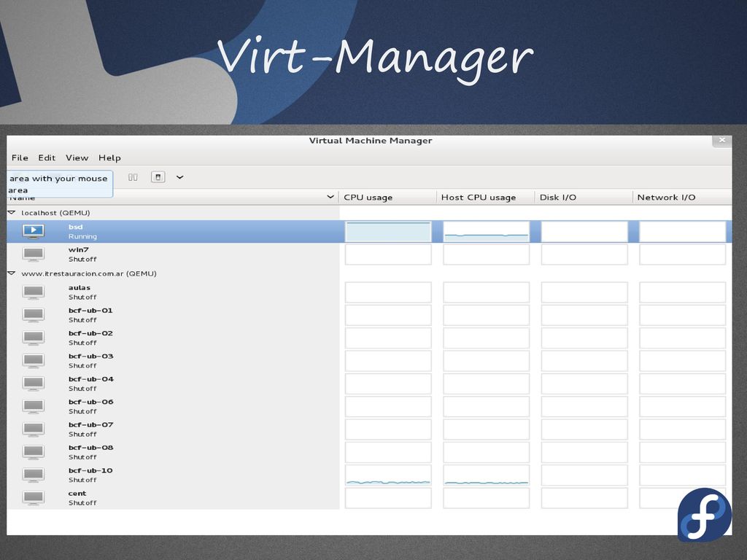Select the bcf-ub-06 machine name

pyautogui.click(x=90, y=402)
